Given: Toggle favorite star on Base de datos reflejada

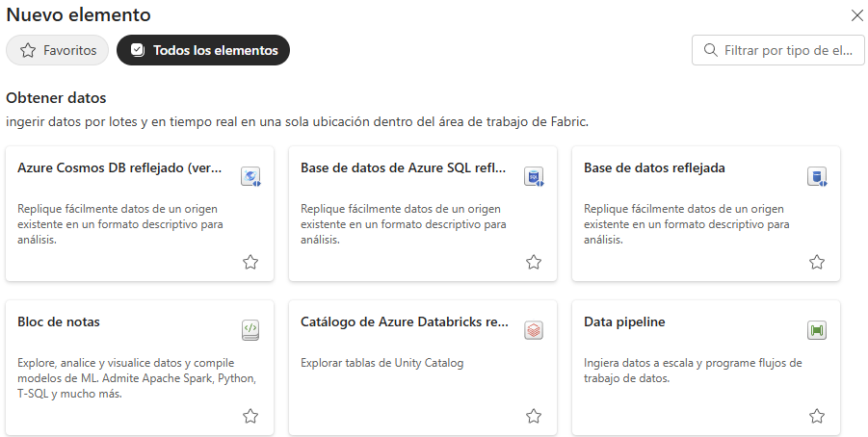Looking at the screenshot, I should tap(817, 262).
